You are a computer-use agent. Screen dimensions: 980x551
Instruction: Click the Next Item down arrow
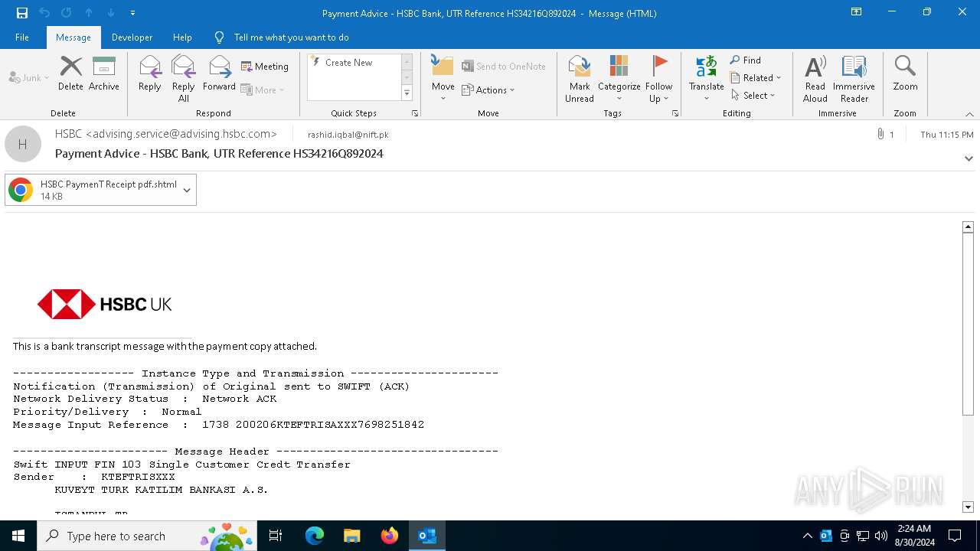(111, 13)
